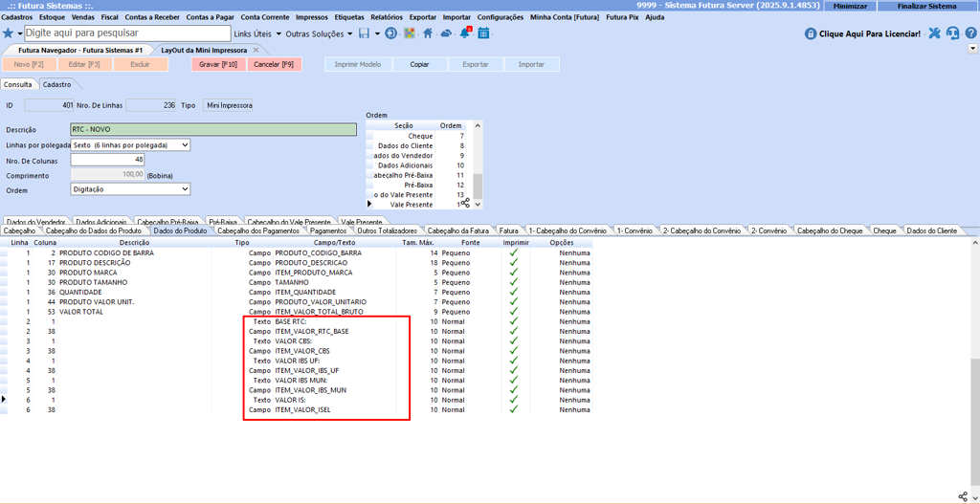The image size is (980, 504).
Task: Click the cloud icon in toolbar
Action: (446, 33)
